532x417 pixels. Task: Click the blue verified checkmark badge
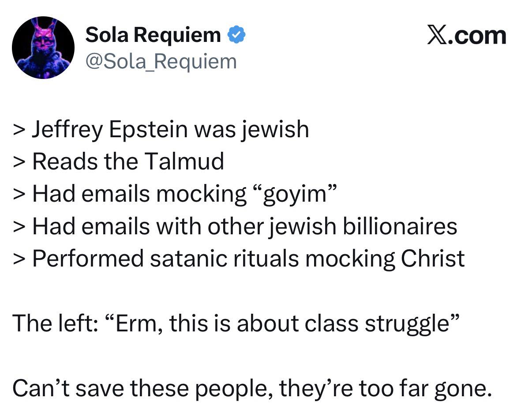point(236,35)
